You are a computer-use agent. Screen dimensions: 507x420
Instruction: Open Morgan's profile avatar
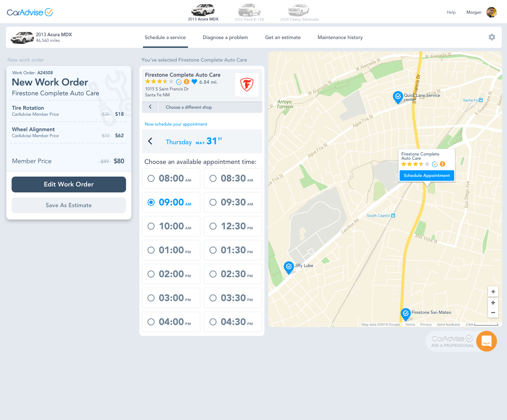tap(492, 12)
